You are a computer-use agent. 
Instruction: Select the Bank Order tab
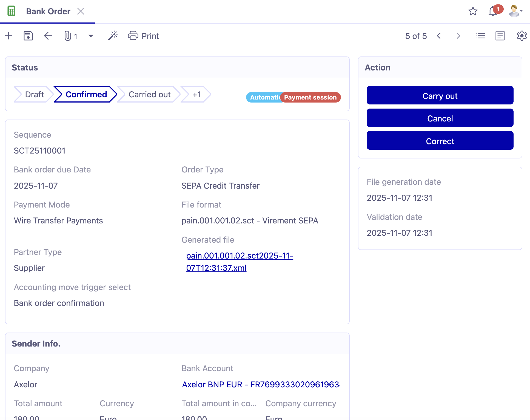click(x=48, y=11)
